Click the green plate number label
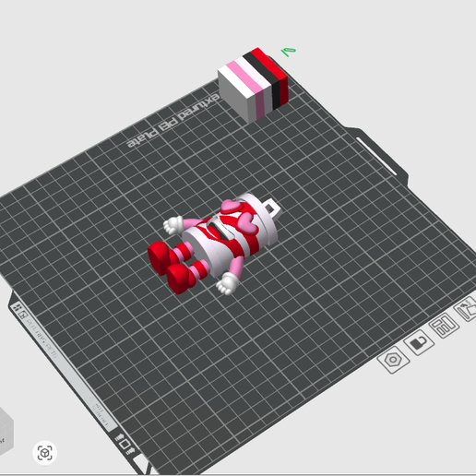476x476 pixels. pyautogui.click(x=289, y=52)
